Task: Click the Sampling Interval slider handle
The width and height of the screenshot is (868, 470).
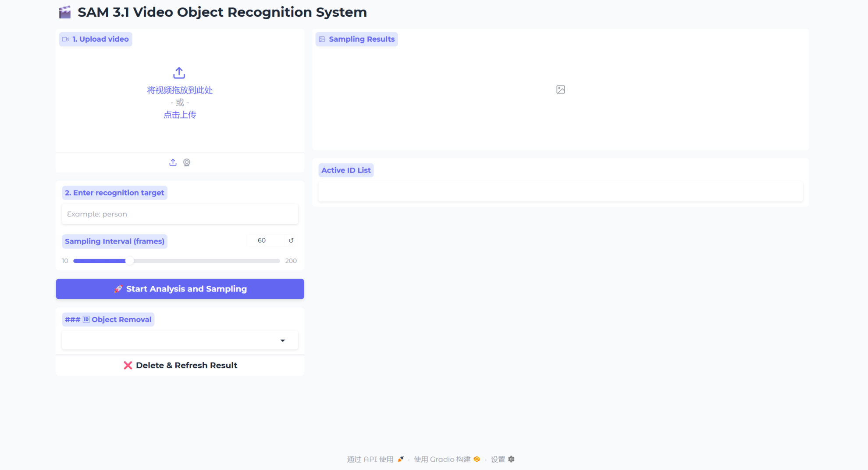Action: [129, 261]
